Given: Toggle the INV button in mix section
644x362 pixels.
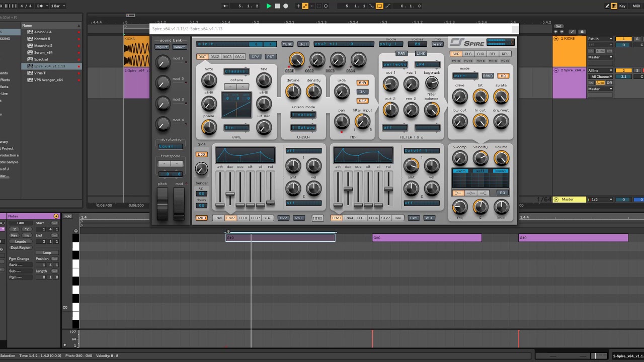Looking at the screenshot, I should click(x=362, y=92).
